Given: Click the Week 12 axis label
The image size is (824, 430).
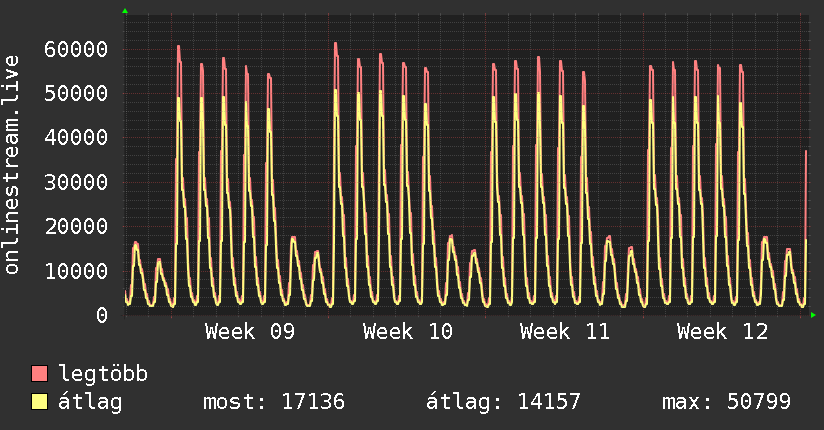Looking at the screenshot, I should [x=723, y=332].
